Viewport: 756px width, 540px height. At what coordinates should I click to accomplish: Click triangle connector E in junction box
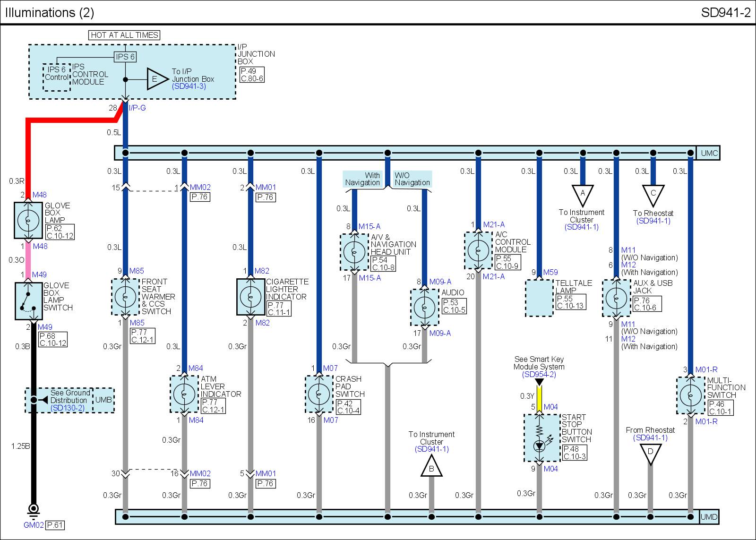[156, 79]
